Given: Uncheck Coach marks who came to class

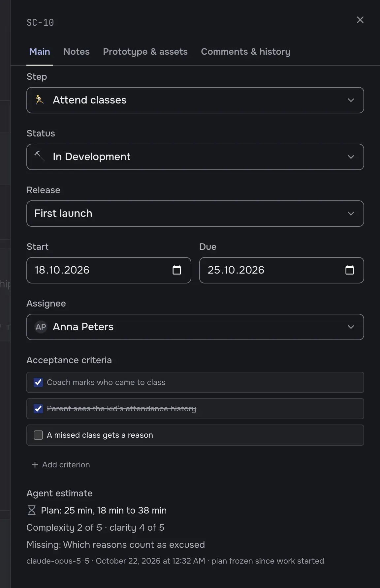Looking at the screenshot, I should tap(38, 382).
